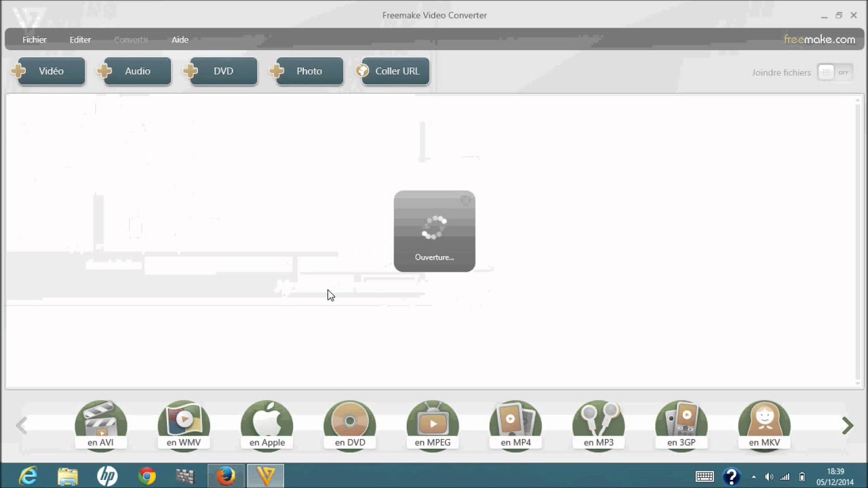Open Google Chrome from the taskbar

(146, 476)
